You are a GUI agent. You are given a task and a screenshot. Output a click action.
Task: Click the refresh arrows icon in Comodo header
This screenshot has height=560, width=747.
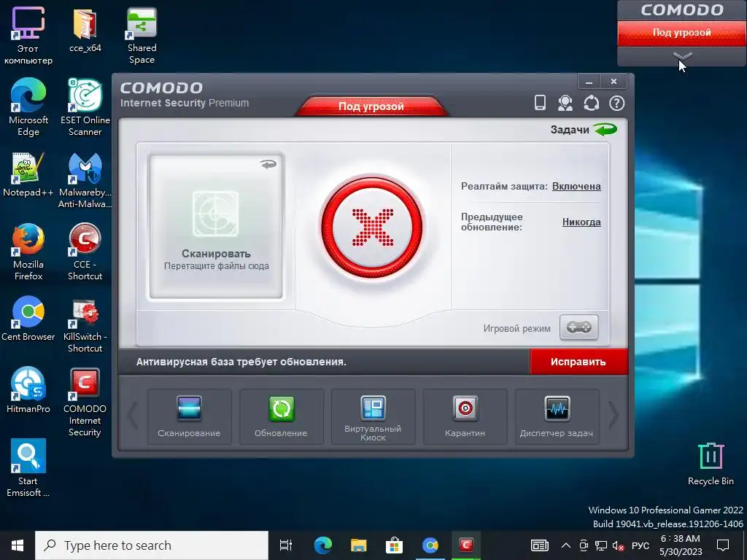[591, 103]
